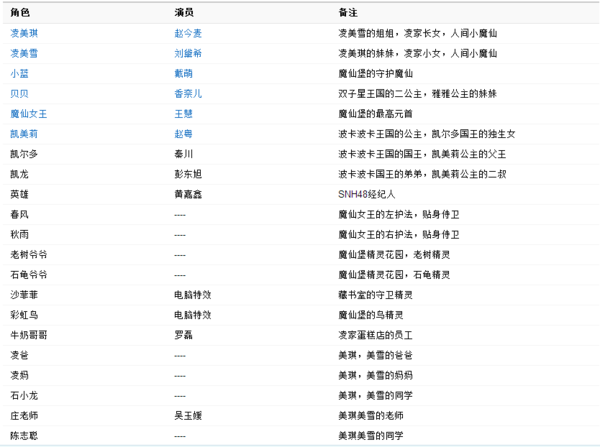Click 电脑特效 in the 沙菲菲 row

point(192,295)
